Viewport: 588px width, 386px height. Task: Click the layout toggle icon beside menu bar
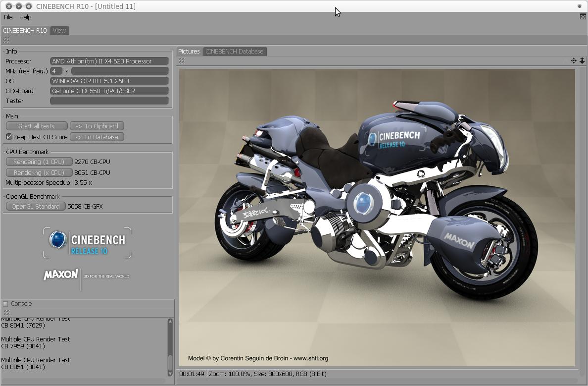click(x=583, y=16)
